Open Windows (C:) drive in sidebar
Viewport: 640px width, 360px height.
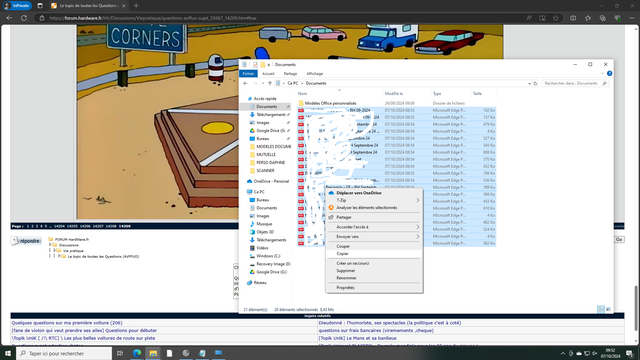pyautogui.click(x=268, y=256)
